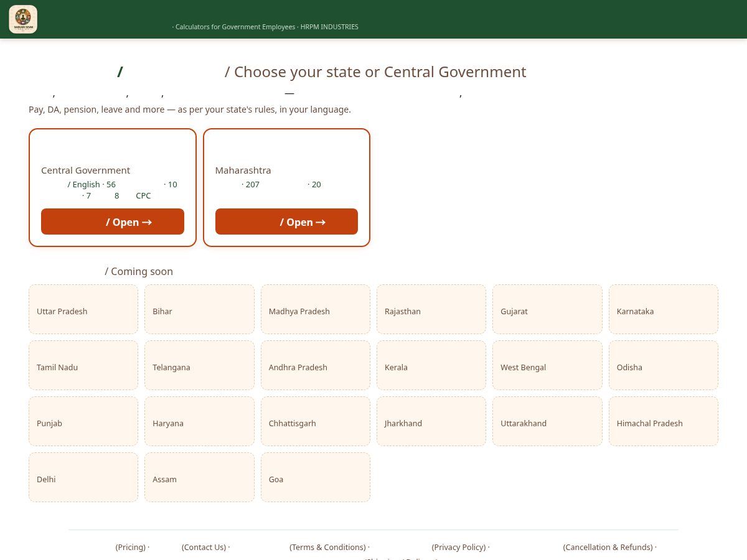
Task: Click the Punjab card
Action: point(83,421)
